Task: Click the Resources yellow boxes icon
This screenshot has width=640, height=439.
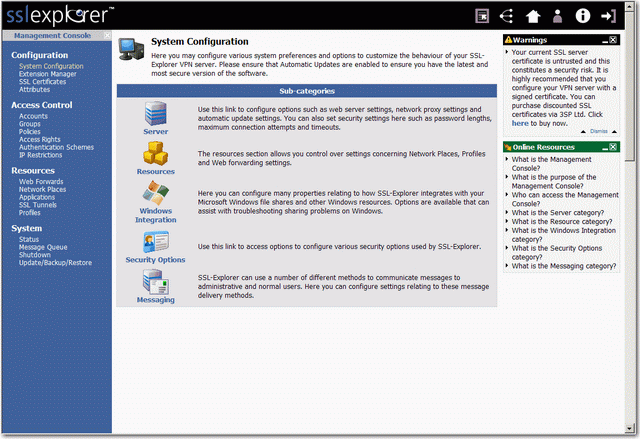Action: click(156, 153)
